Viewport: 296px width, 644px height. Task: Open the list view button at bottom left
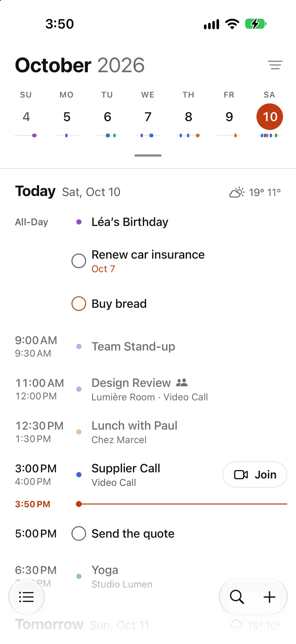point(26,597)
